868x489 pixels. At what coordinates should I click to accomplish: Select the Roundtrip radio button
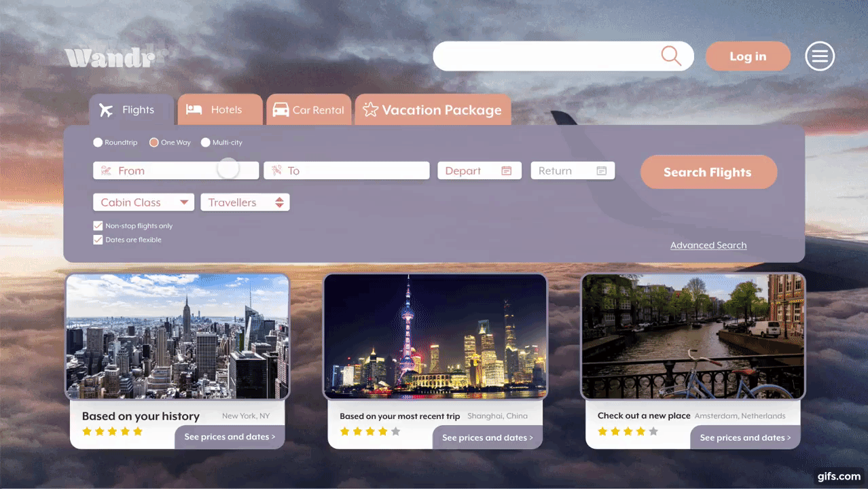(x=98, y=143)
